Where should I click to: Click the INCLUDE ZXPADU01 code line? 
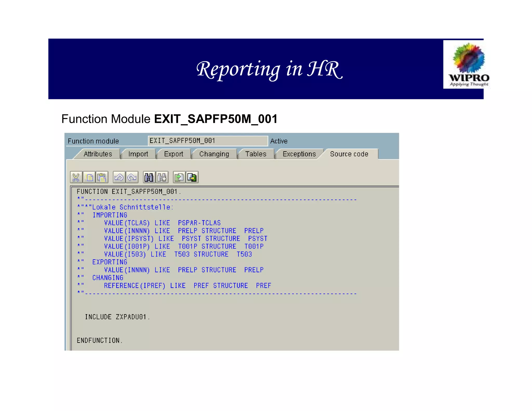(x=117, y=317)
